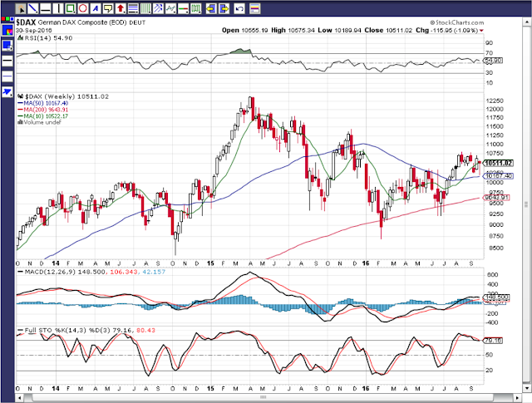Click the MA(50) 10167.40 legend entry
Image resolution: width=532 pixels, height=403 pixels.
click(43, 103)
